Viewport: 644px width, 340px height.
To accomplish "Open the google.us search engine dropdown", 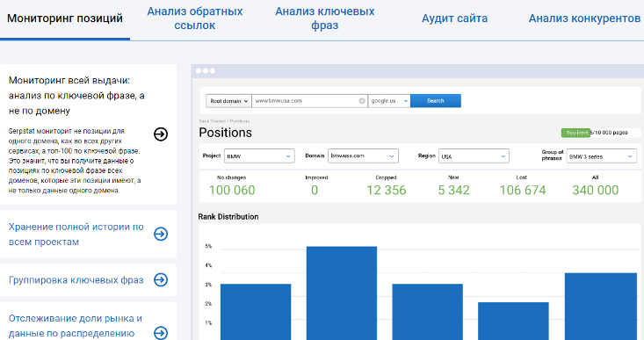I will tap(389, 101).
